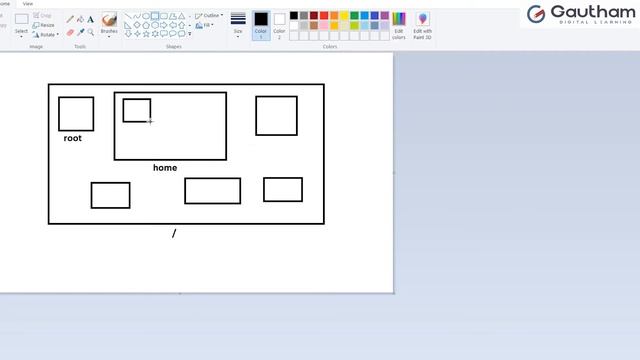Image resolution: width=640 pixels, height=360 pixels.
Task: Open the shape Outline dropdown
Action: pyautogui.click(x=209, y=16)
